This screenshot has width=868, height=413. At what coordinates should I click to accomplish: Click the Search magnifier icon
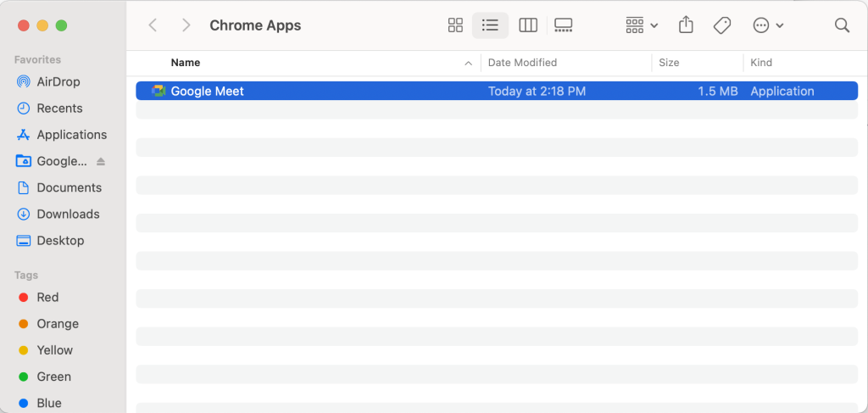click(842, 25)
